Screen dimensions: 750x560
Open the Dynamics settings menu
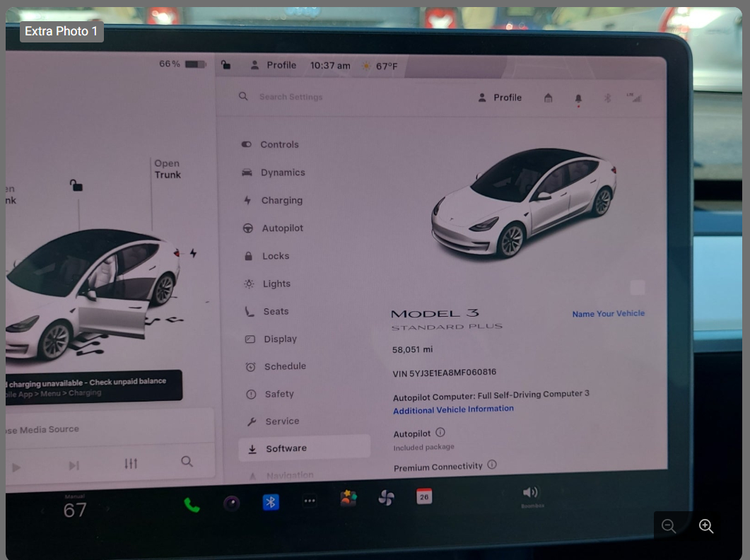click(274, 173)
